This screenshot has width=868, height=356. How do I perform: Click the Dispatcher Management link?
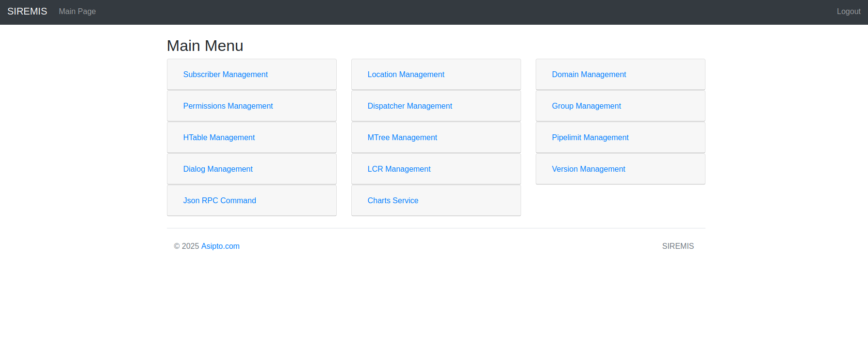point(409,106)
